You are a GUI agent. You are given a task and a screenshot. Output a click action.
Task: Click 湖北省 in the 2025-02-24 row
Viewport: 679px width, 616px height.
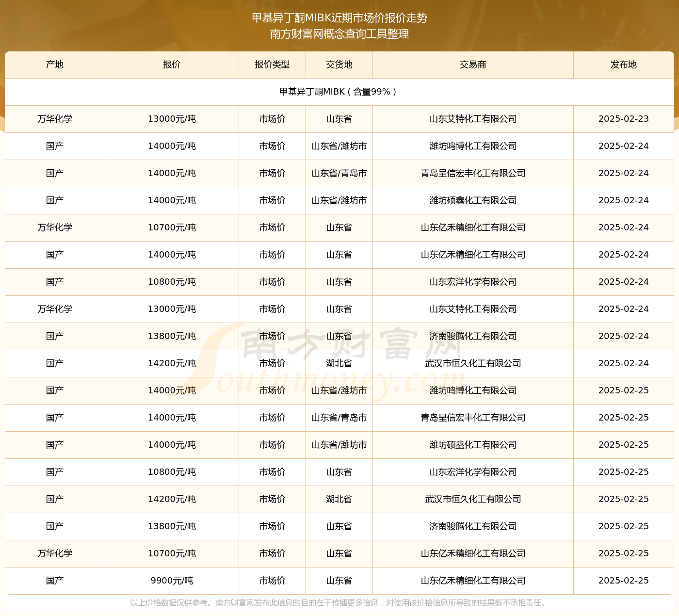(x=339, y=363)
